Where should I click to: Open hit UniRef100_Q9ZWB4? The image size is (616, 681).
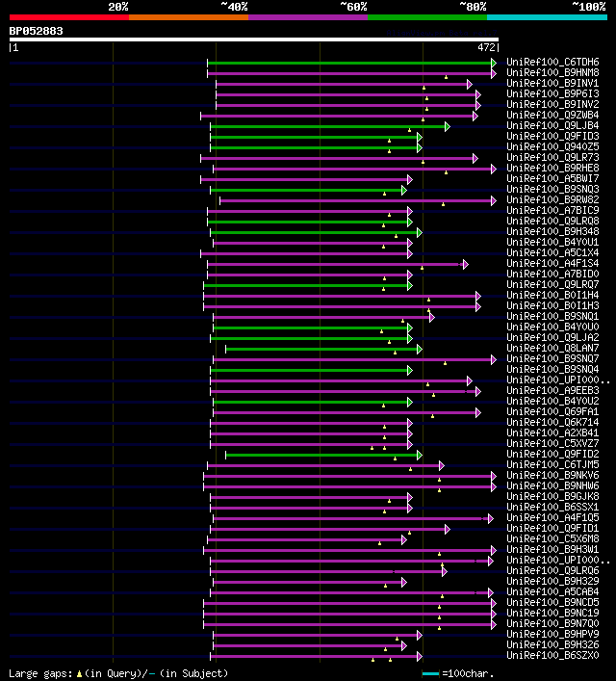coord(552,115)
